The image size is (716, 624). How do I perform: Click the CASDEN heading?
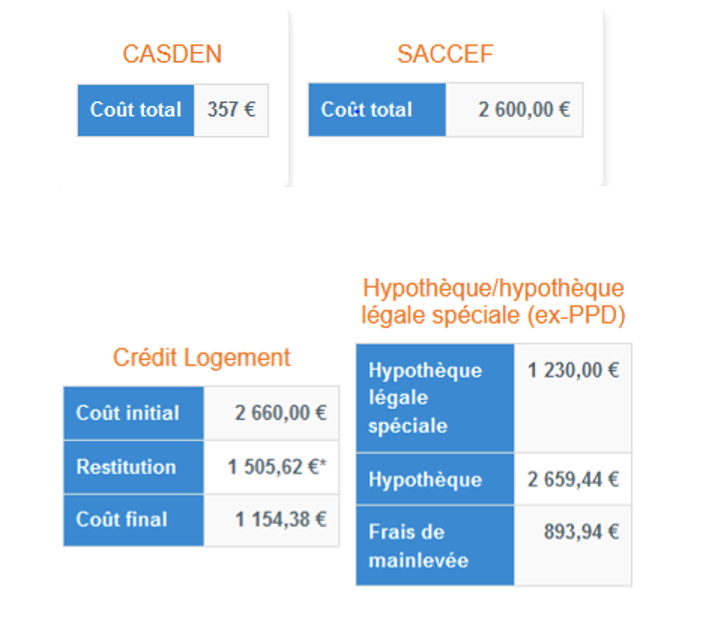point(172,54)
